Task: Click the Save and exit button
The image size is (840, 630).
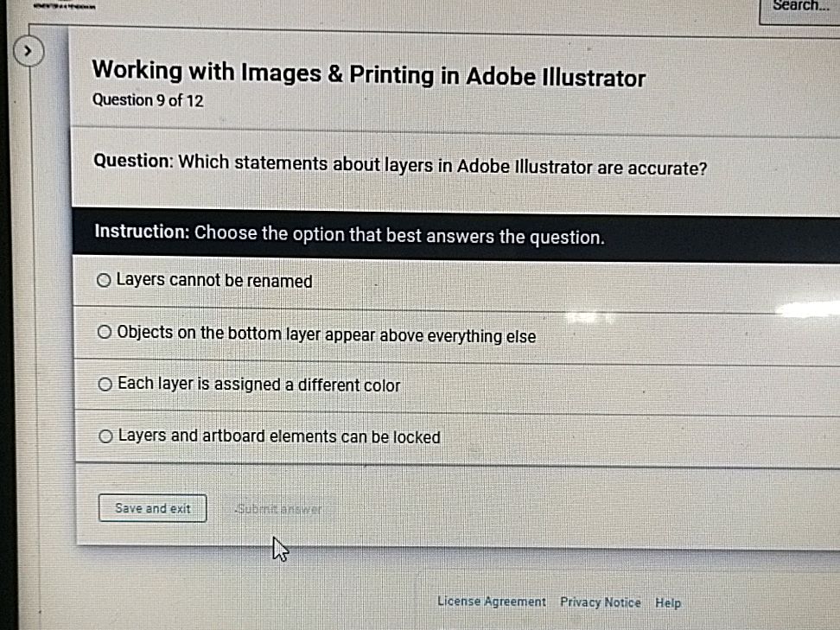Action: (x=152, y=508)
